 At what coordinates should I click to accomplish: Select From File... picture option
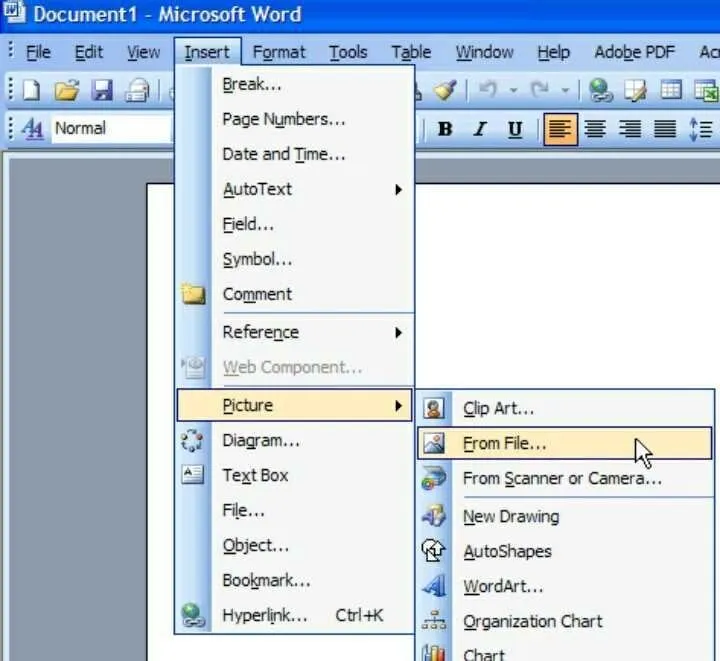pos(565,443)
